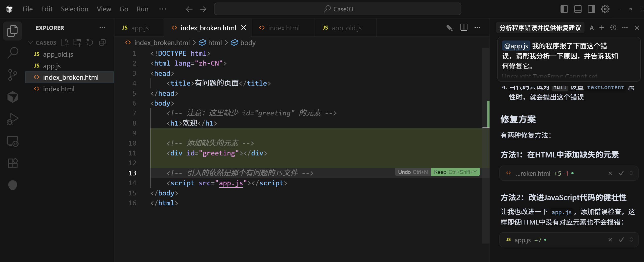Open the Run and Debug view
644x262 pixels.
tap(12, 119)
